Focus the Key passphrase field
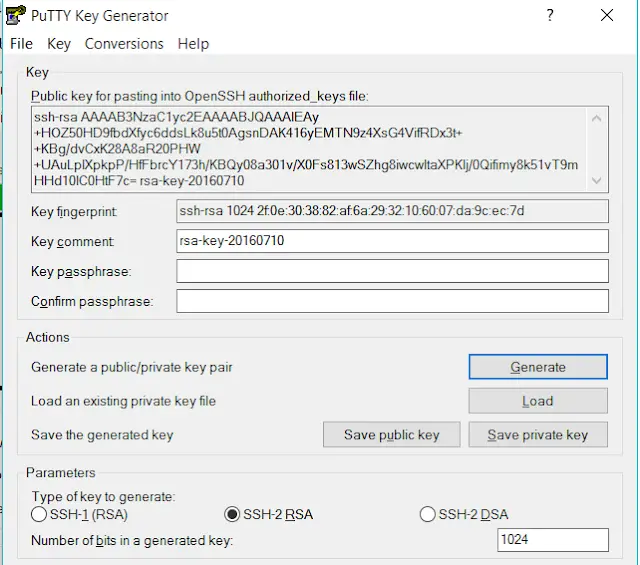The image size is (640, 565). point(392,271)
